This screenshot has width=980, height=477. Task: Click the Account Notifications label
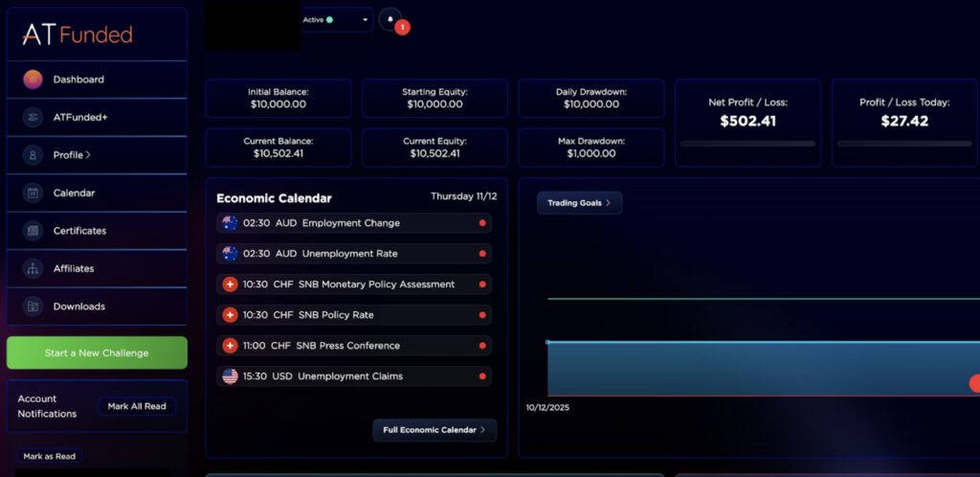[47, 406]
